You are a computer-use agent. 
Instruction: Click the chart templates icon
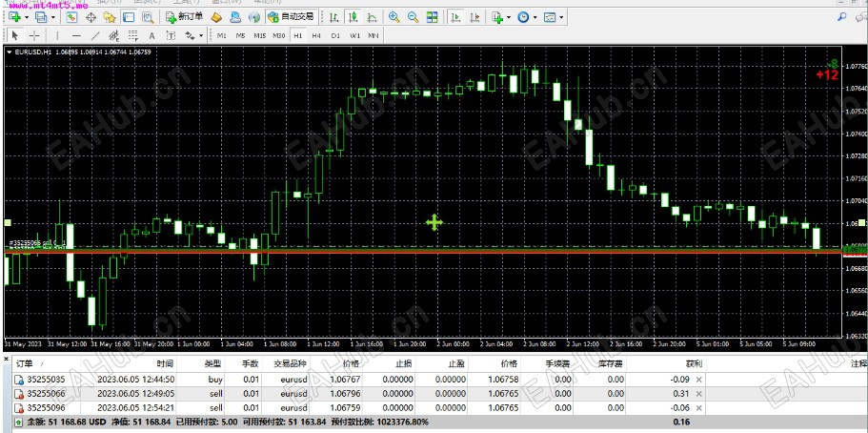(550, 17)
